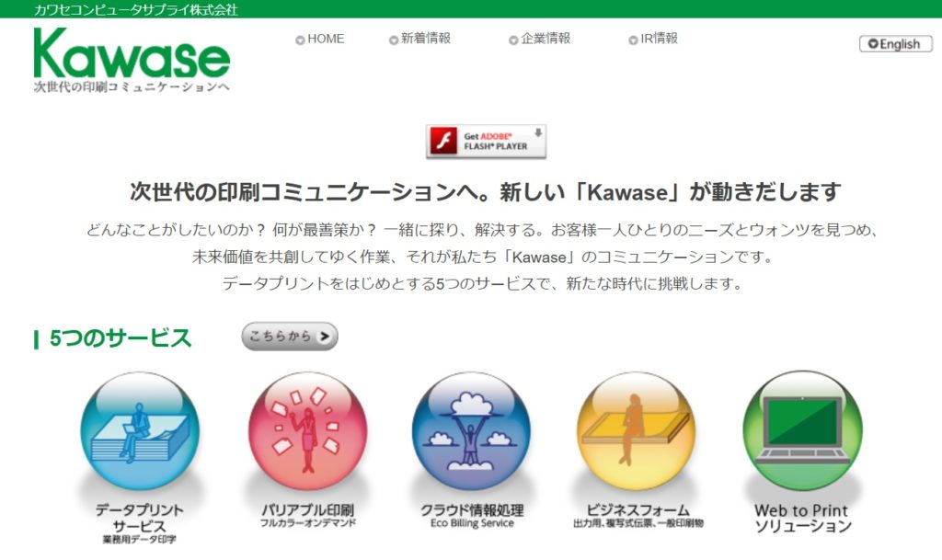
Task: Go to the 企業情報 page
Action: click(539, 39)
